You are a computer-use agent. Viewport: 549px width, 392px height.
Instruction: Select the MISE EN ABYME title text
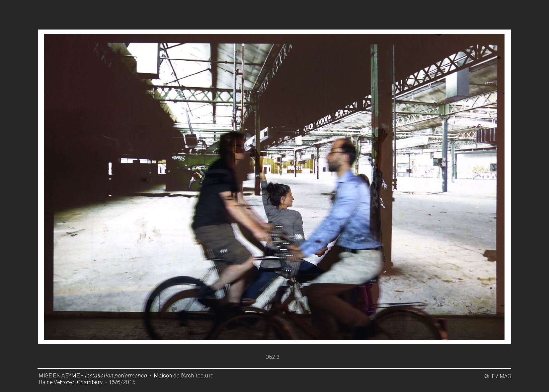59,375
